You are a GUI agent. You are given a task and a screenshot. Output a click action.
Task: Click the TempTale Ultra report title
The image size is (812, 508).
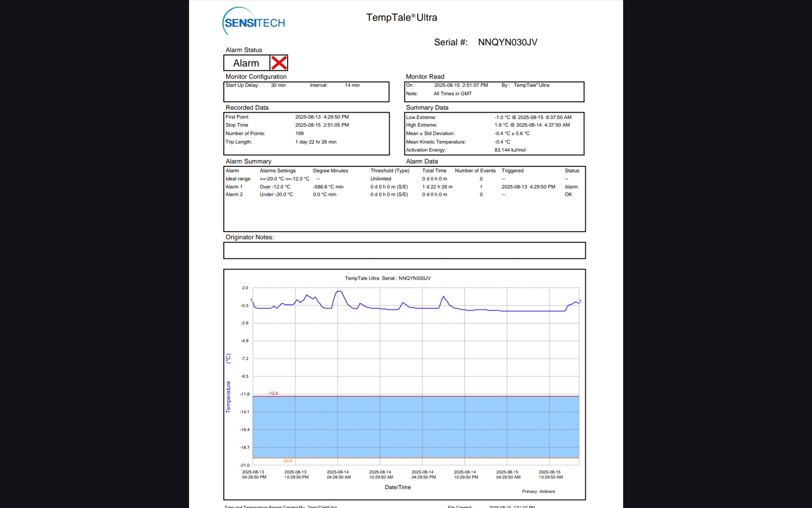tap(401, 18)
